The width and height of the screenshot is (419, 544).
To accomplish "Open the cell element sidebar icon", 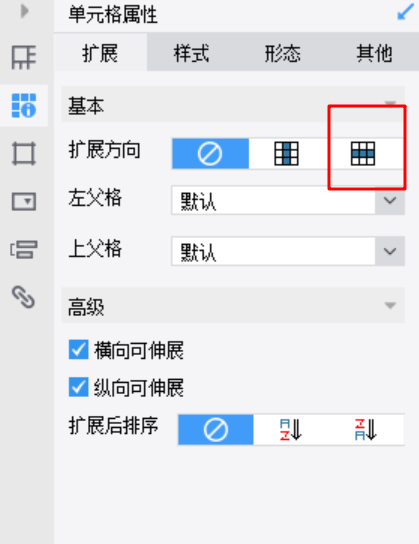I will coord(24,57).
